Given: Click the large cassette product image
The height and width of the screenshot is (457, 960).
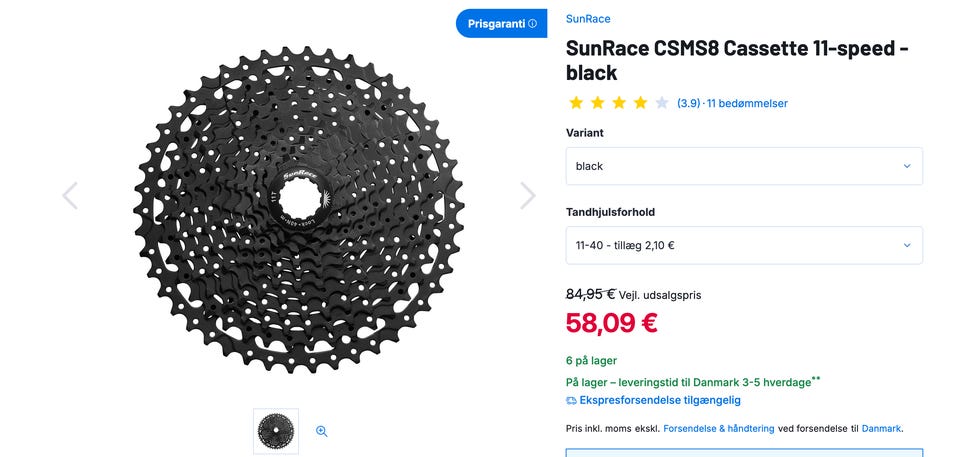Looking at the screenshot, I should (299, 210).
